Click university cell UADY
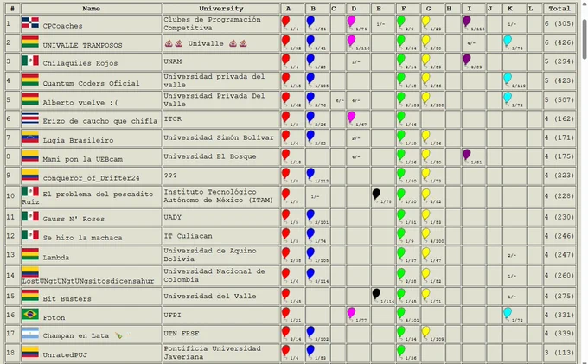Image resolution: width=588 pixels, height=364 pixels. pyautogui.click(x=221, y=217)
